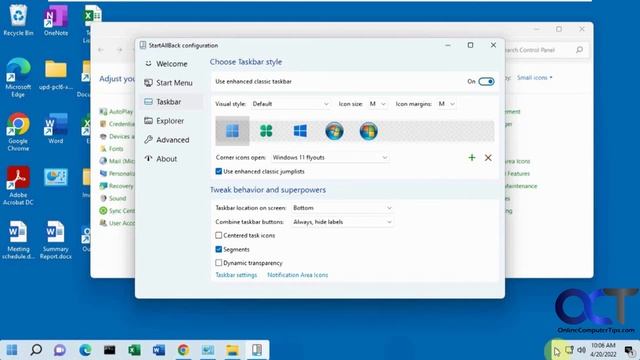Image resolution: width=640 pixels, height=360 pixels.
Task: Launch Chat from the taskbar
Action: [x=60, y=350]
